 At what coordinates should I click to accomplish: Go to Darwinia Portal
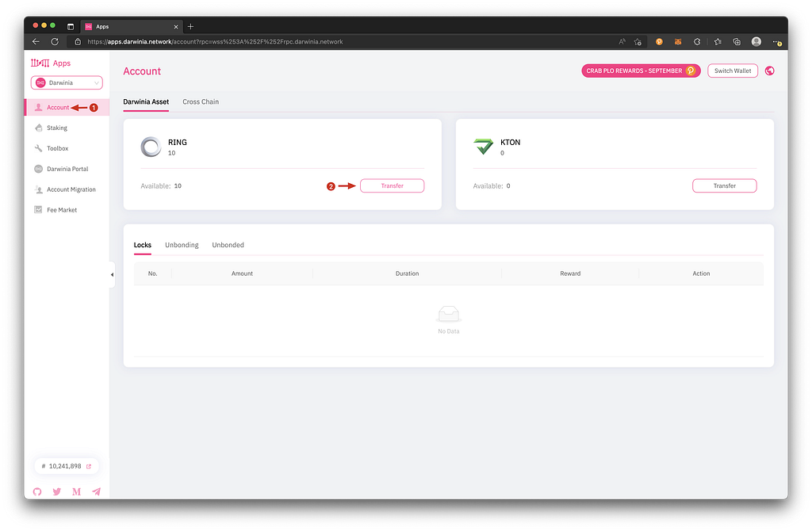tap(67, 169)
